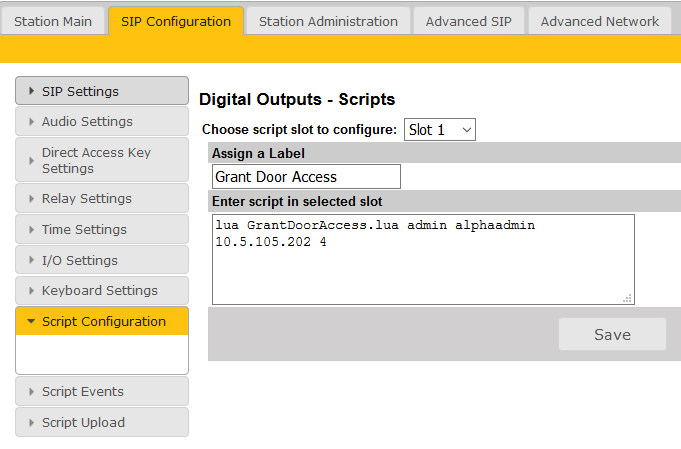Grab the script text area resize handle
The height and width of the screenshot is (449, 681).
(x=628, y=298)
